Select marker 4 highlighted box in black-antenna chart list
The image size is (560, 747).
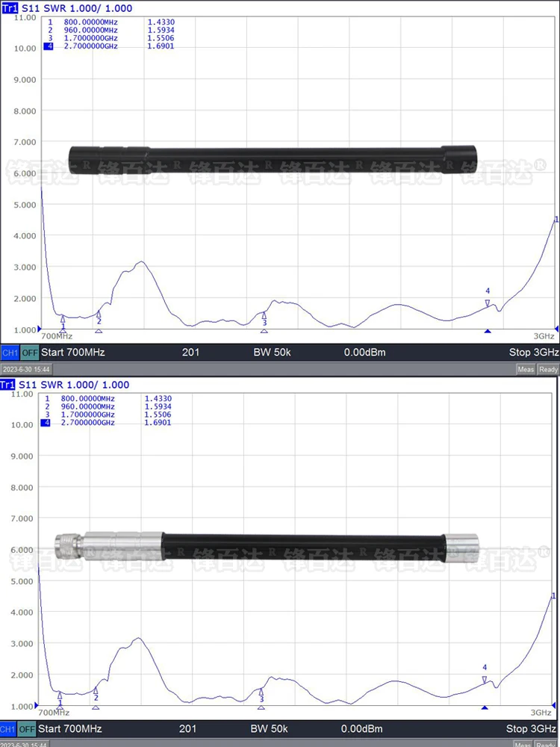[49, 46]
